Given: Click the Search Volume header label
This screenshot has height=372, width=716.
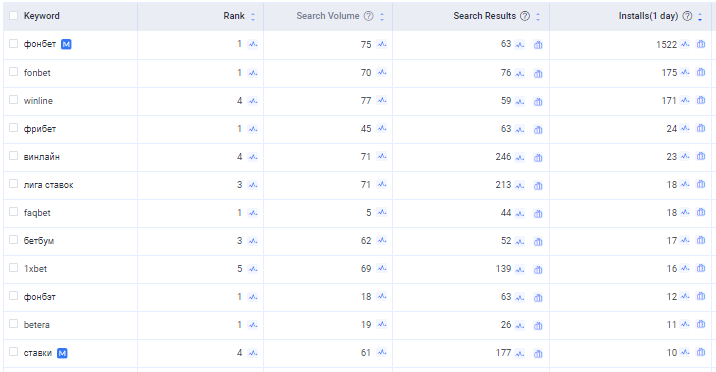Looking at the screenshot, I should tap(328, 16).
